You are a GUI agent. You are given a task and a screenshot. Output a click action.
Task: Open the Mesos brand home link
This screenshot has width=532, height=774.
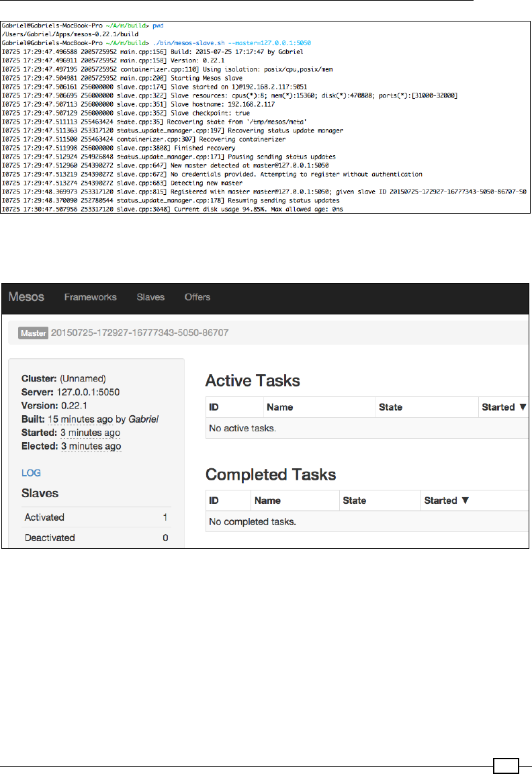(26, 297)
